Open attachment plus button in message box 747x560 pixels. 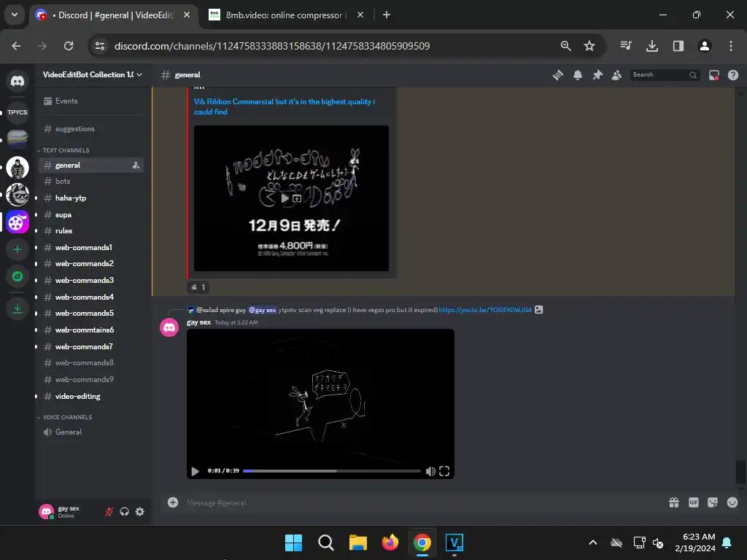173,502
